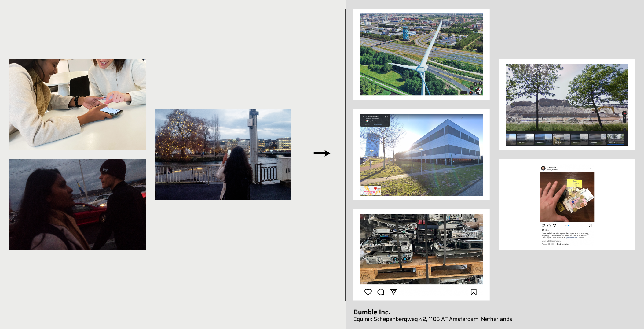Open comments on the server pallet post

(x=381, y=292)
